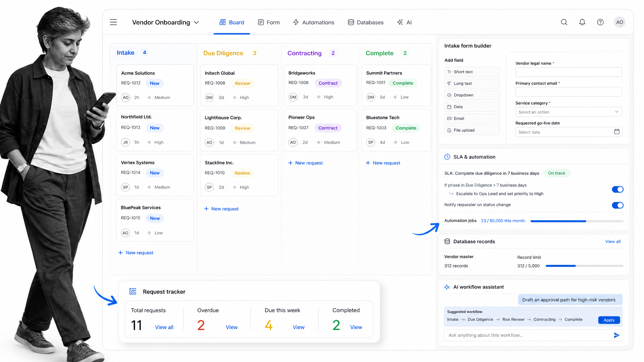Switch to the Board tab
This screenshot has height=362, width=644.
point(232,22)
